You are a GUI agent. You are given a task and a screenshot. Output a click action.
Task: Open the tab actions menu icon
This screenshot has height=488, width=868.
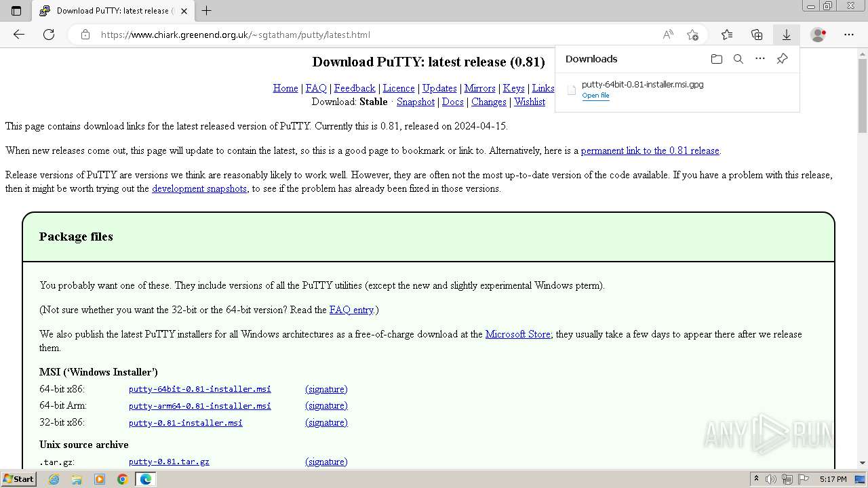[16, 11]
